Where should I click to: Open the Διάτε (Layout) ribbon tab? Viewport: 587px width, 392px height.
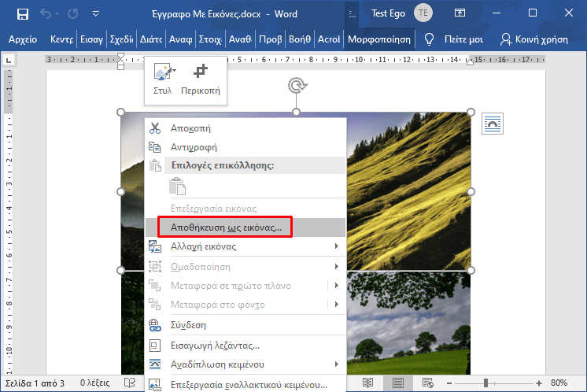click(151, 39)
